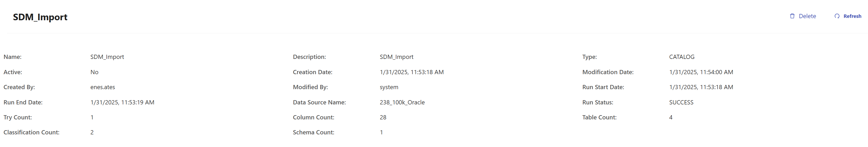
Task: Click the Creation Date value
Action: pos(411,72)
